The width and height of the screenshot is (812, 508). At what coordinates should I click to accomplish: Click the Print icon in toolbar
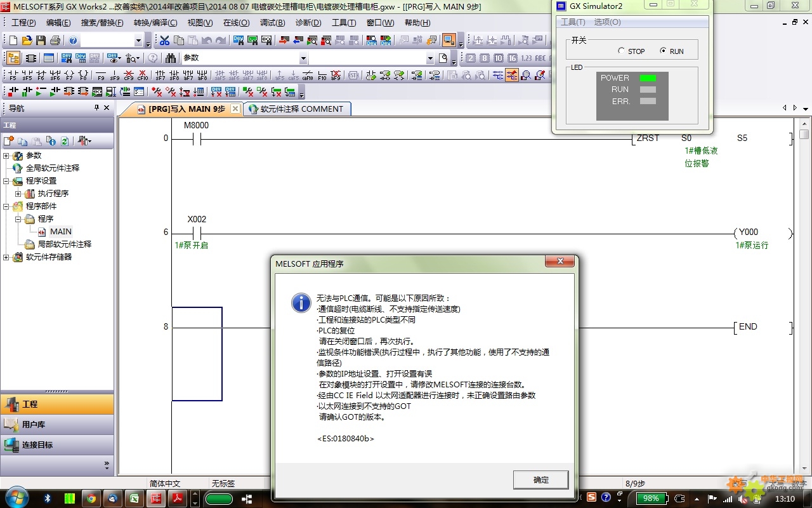click(x=55, y=40)
